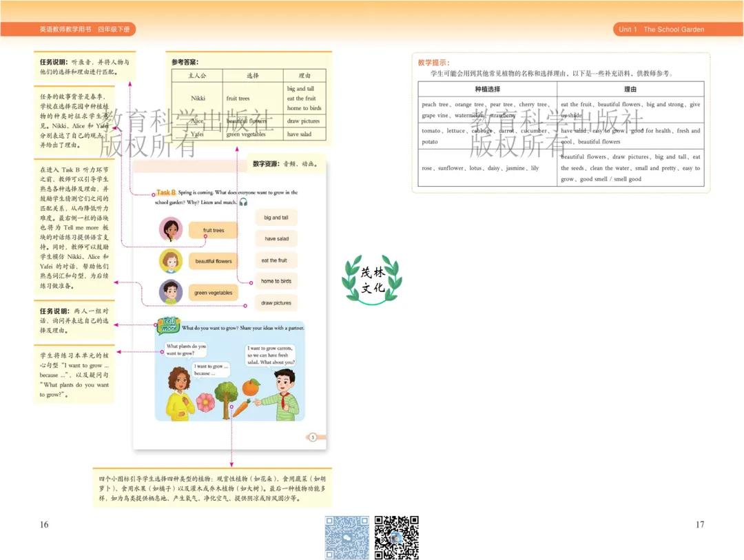744x560 pixels.
Task: Click the '参考答案' heading
Action: (x=185, y=62)
